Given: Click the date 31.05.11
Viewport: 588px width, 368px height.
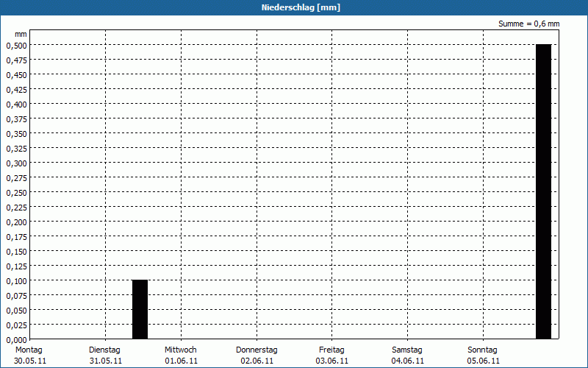Looking at the screenshot, I should pos(106,361).
